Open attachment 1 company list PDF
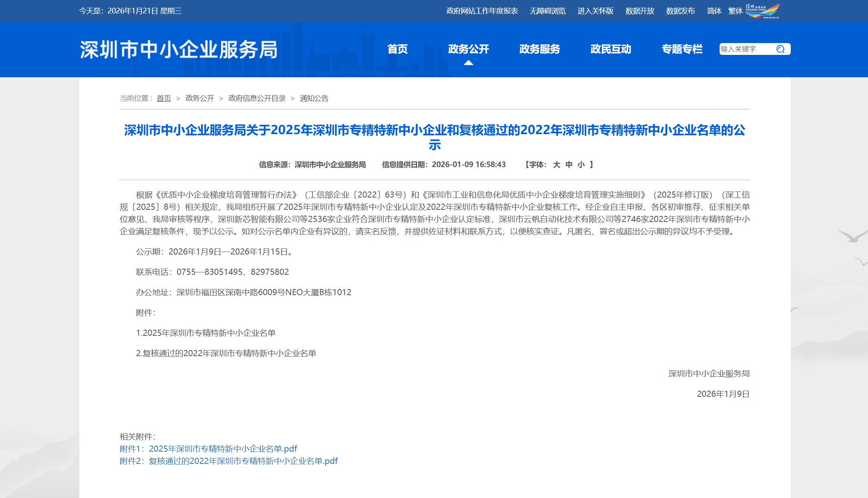868x498 pixels. 209,449
